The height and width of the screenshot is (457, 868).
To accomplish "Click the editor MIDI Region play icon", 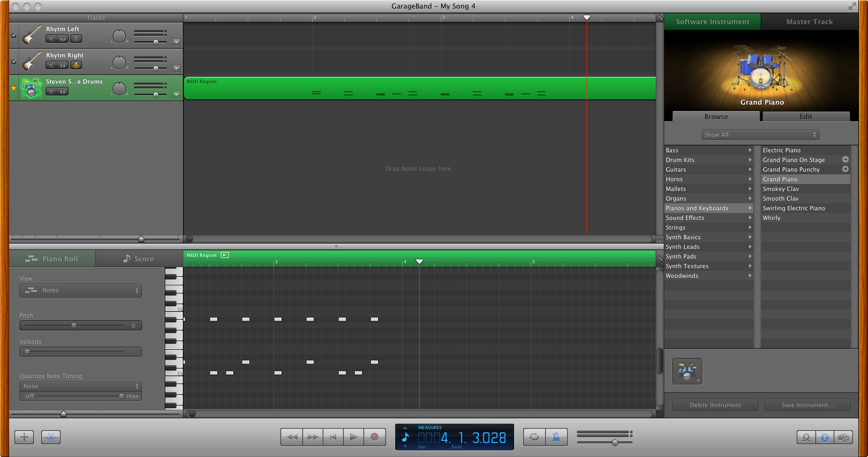I will pos(225,255).
